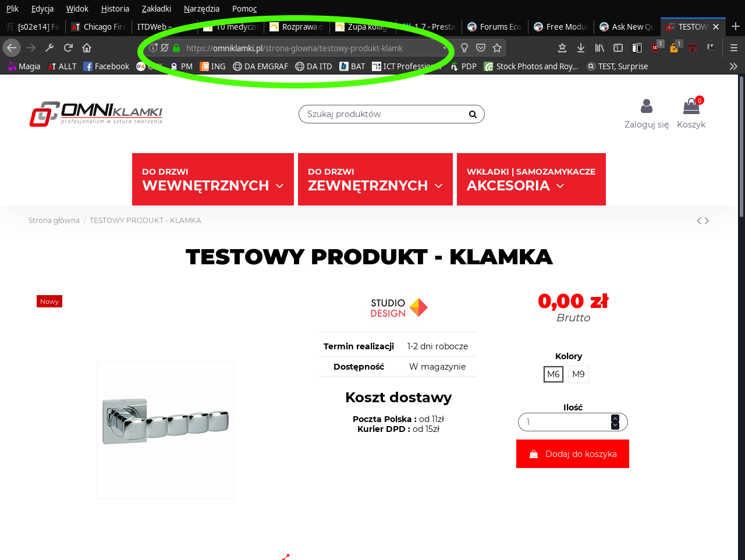Expand the AKCESORIA dropdown menu
Image resolution: width=745 pixels, height=560 pixels.
click(531, 179)
